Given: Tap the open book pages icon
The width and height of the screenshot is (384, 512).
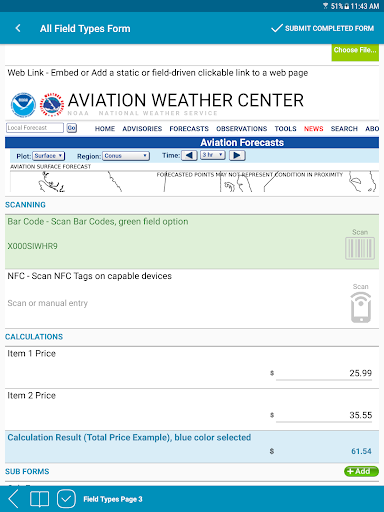Looking at the screenshot, I should click(x=39, y=499).
